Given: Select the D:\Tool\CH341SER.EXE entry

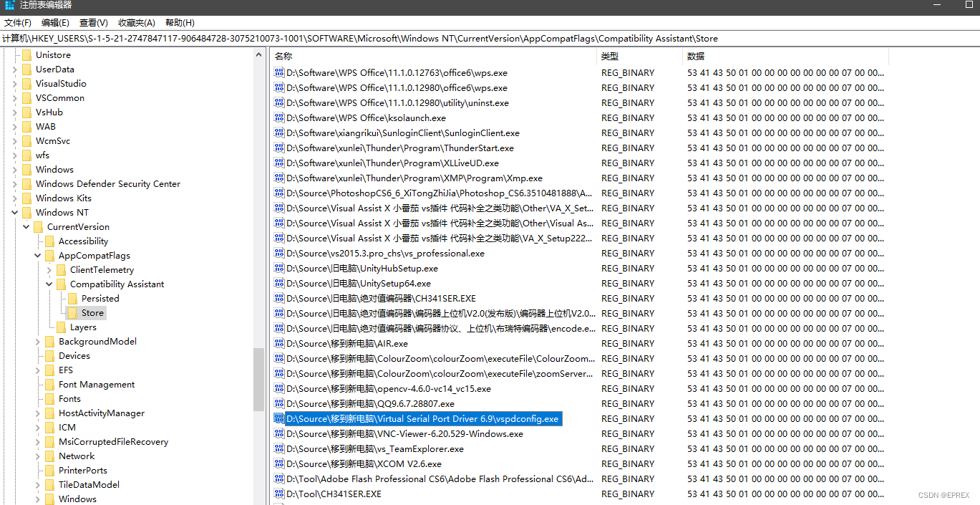Looking at the screenshot, I should pos(334,494).
